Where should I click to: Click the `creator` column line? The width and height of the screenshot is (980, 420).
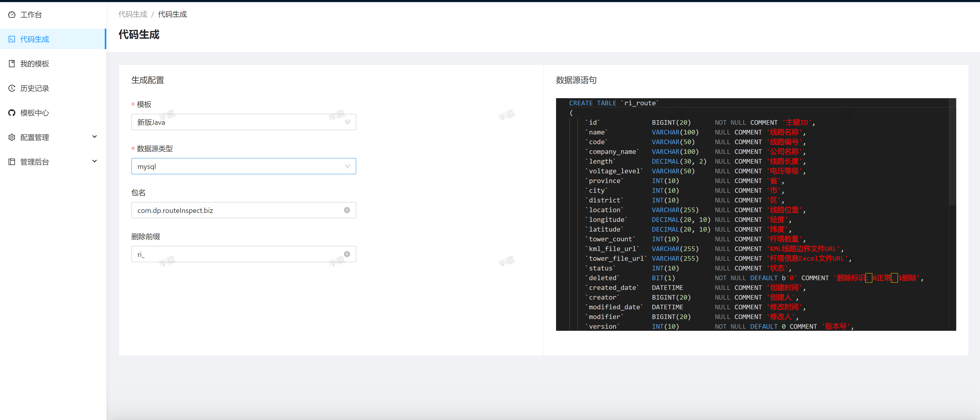click(692, 298)
